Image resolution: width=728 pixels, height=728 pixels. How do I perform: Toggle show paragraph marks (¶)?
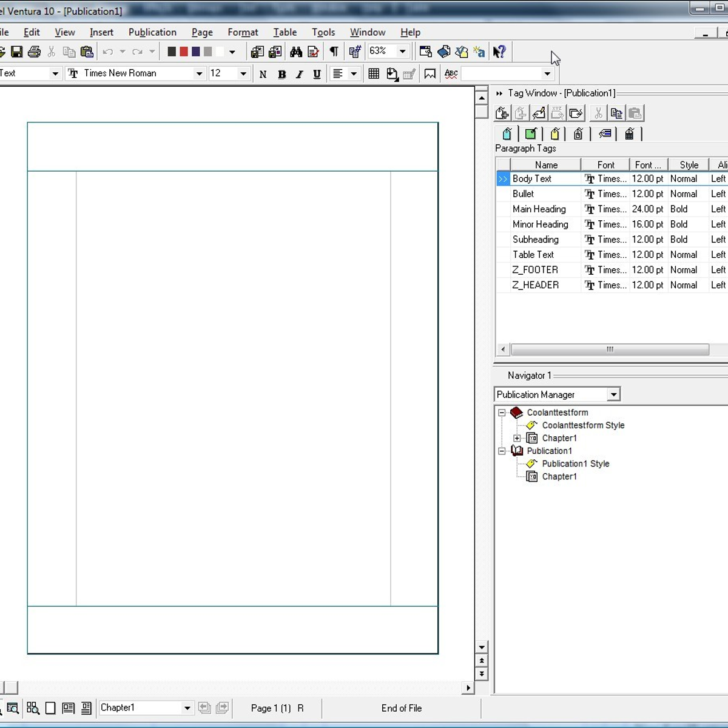tap(334, 52)
